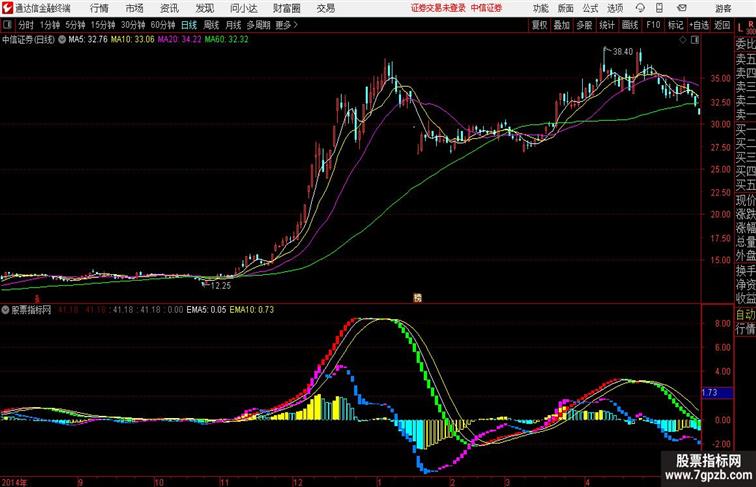This screenshot has height=487, width=756.
Task: Click the MA20: 34.22 indicator value
Action: tap(179, 40)
